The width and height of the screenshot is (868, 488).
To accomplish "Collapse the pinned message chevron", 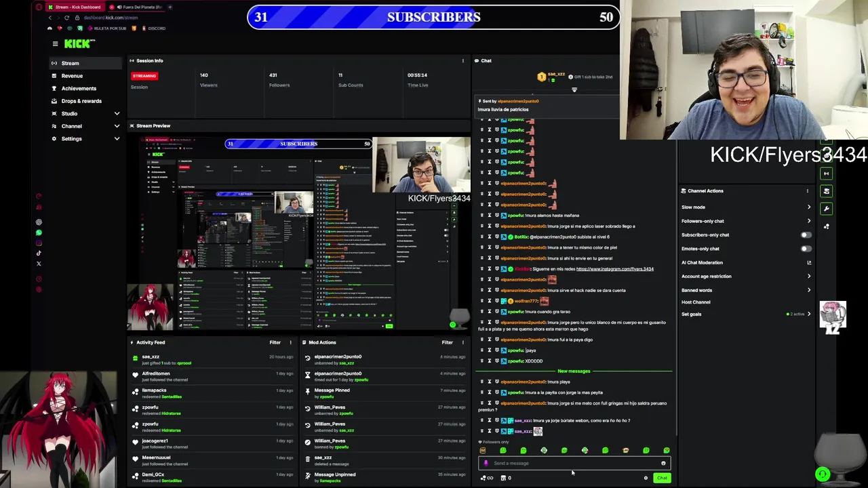I will pyautogui.click(x=574, y=89).
